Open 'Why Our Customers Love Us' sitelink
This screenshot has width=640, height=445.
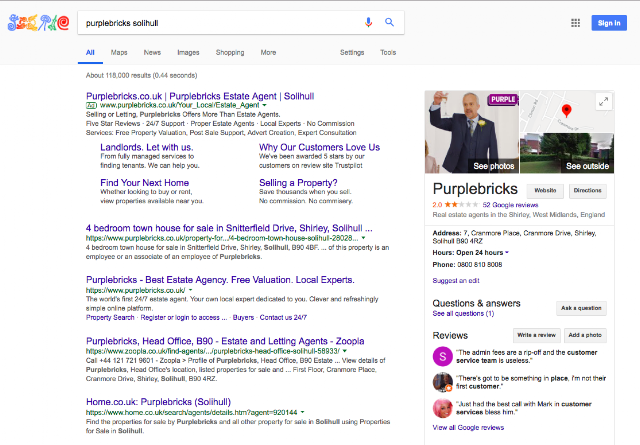(x=319, y=147)
